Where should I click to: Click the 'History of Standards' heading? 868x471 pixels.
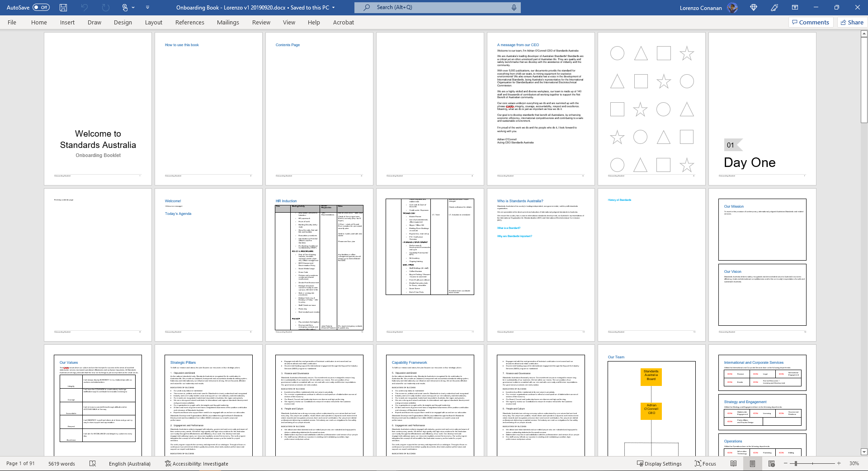619,200
